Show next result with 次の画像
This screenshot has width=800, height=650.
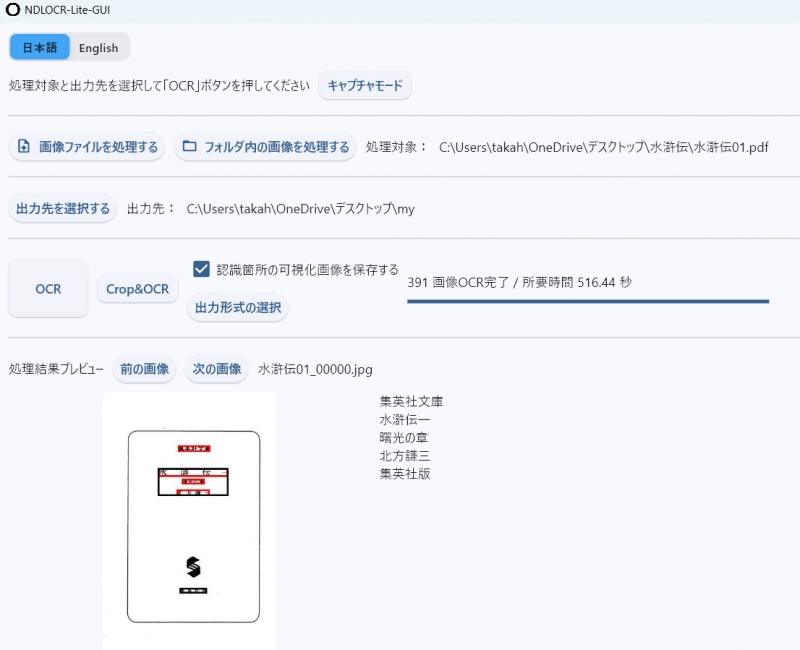click(x=217, y=369)
